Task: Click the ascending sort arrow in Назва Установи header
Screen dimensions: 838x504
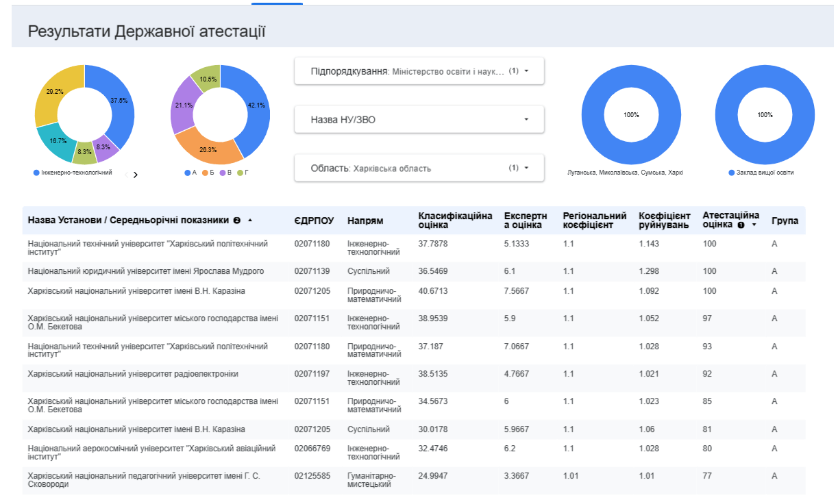Action: [250, 220]
